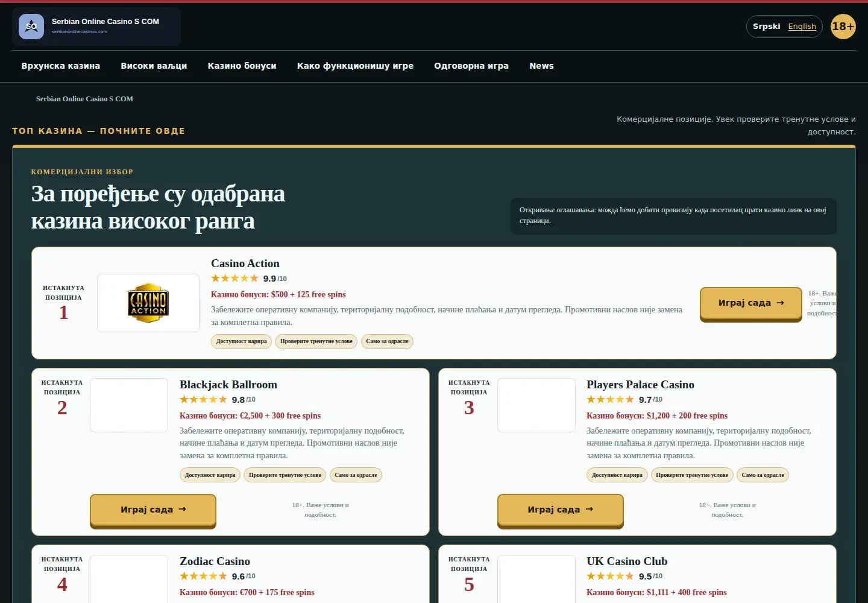The width and height of the screenshot is (868, 603).
Task: Click Проверите тренутне услове tag under Players Palace
Action: coord(692,475)
